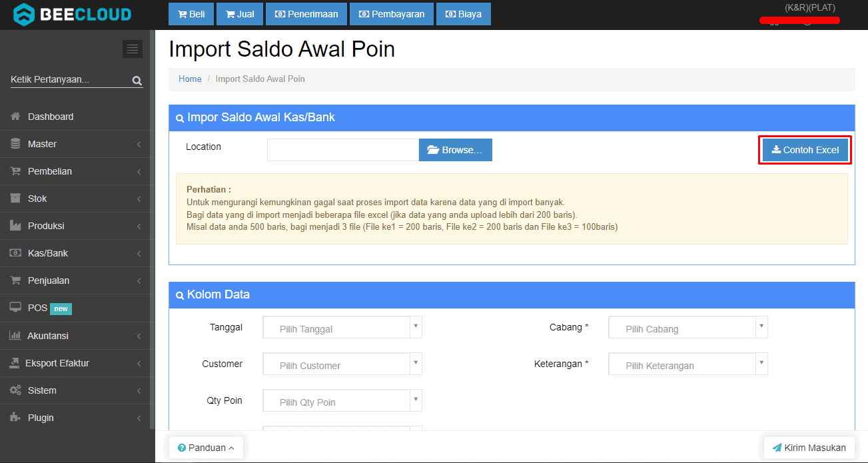Open the POS menu item
Viewport: 868px width, 463px height.
coord(38,308)
